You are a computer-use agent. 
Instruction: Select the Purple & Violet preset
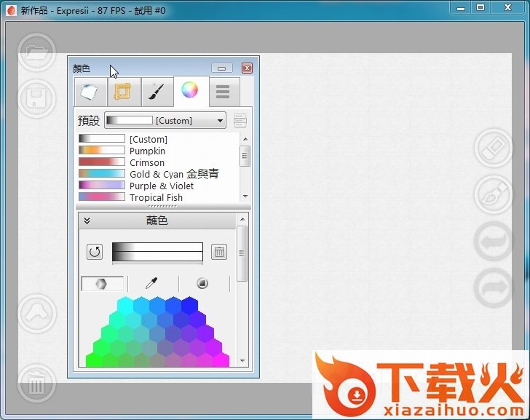click(x=159, y=186)
